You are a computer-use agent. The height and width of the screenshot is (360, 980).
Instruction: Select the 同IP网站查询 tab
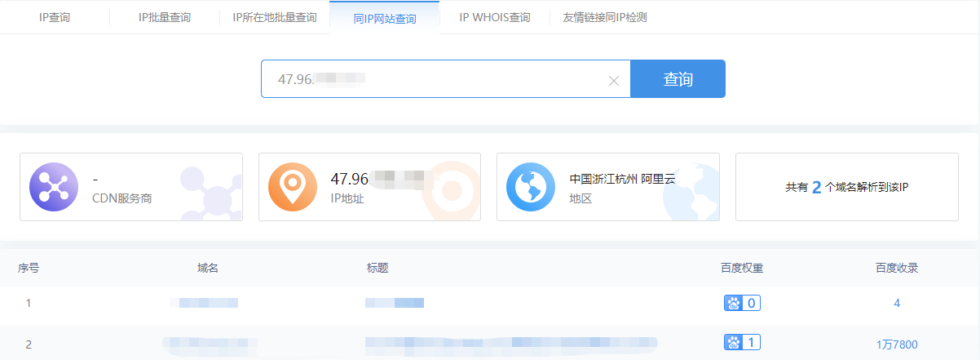(385, 18)
